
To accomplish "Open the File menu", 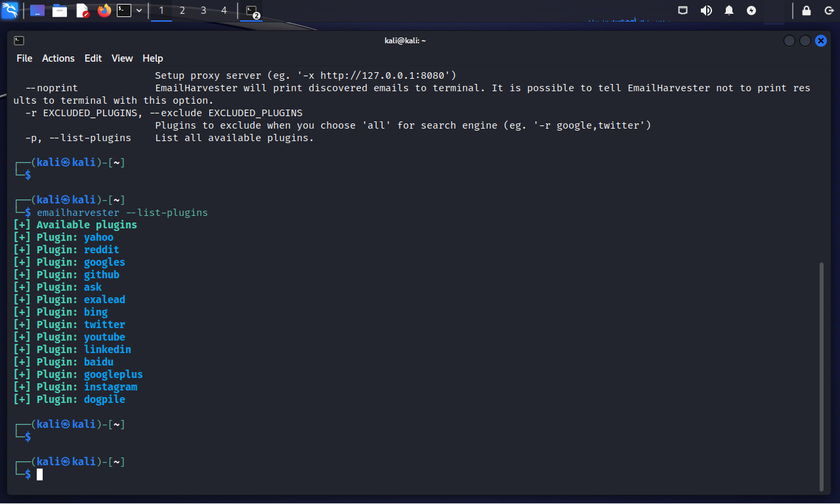I will click(24, 58).
